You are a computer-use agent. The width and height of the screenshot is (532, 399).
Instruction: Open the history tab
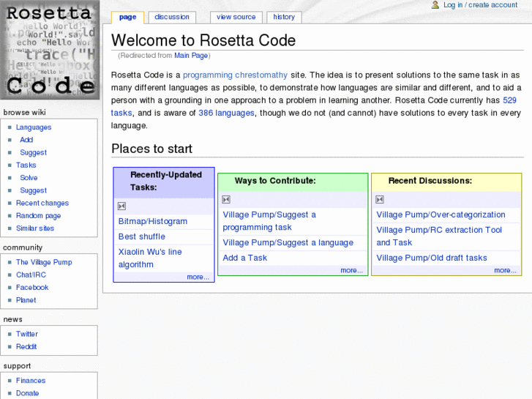[284, 17]
